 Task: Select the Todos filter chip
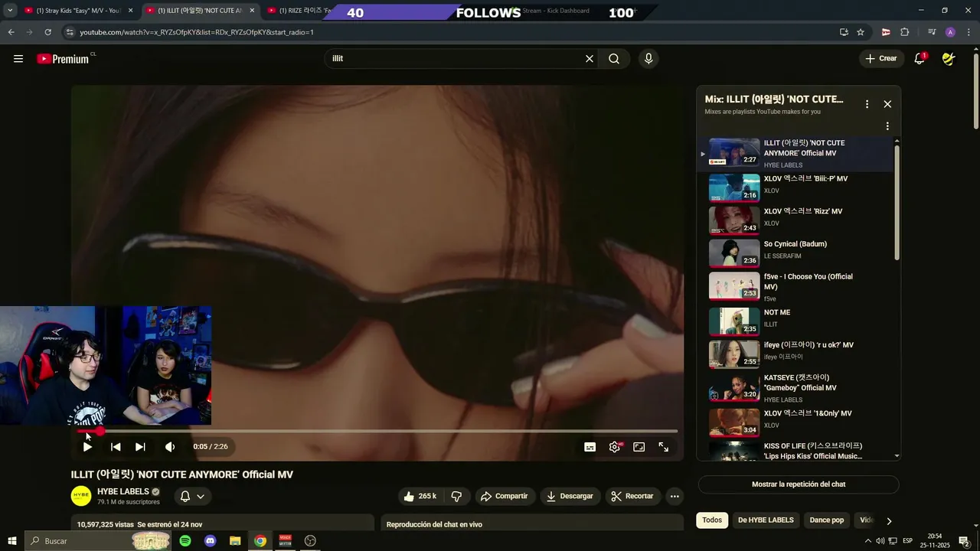[x=712, y=520]
